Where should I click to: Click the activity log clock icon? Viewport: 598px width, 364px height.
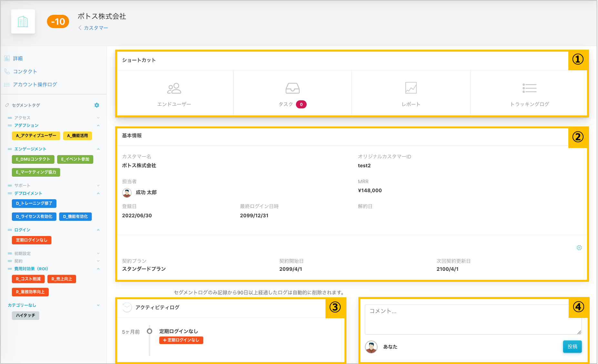click(127, 307)
